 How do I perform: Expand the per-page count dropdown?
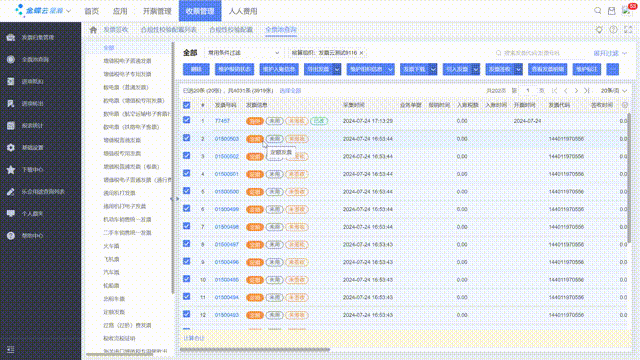[x=614, y=91]
